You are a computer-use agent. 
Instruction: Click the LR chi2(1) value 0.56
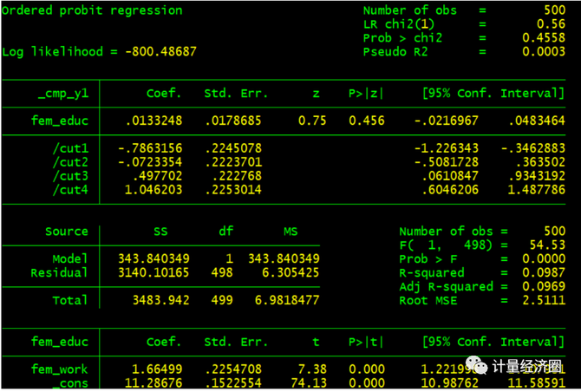(x=551, y=24)
